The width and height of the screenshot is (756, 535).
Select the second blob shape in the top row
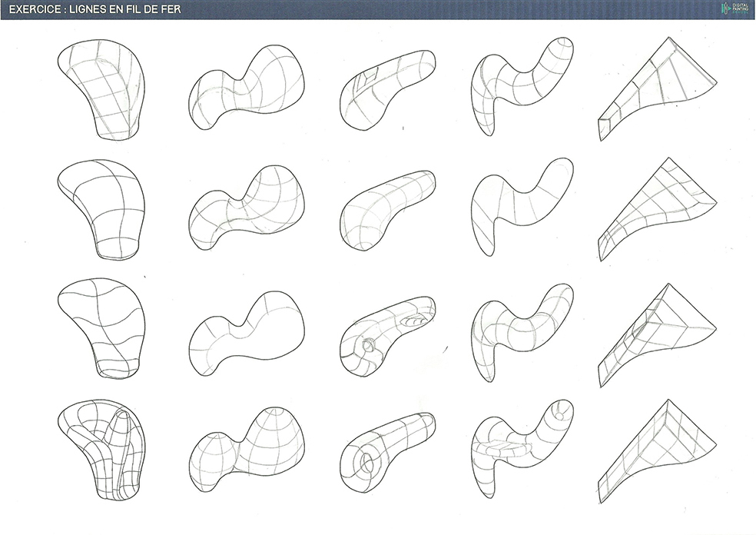click(246, 86)
